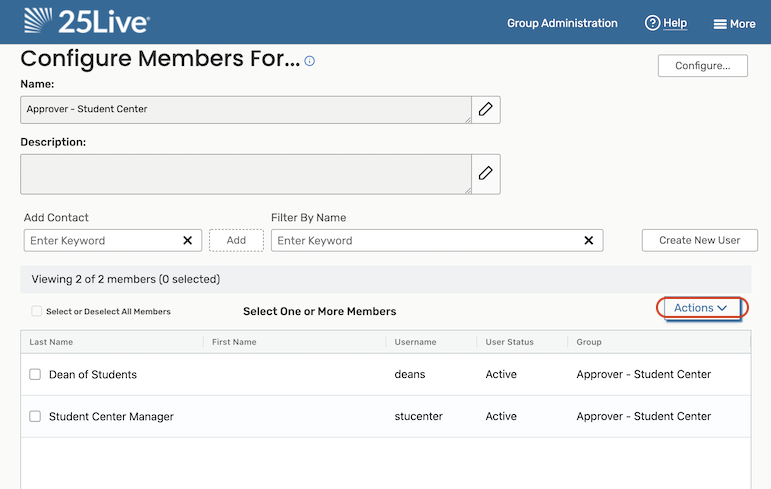The width and height of the screenshot is (771, 489).
Task: Focus the Add Contact keyword input
Action: (x=100, y=240)
